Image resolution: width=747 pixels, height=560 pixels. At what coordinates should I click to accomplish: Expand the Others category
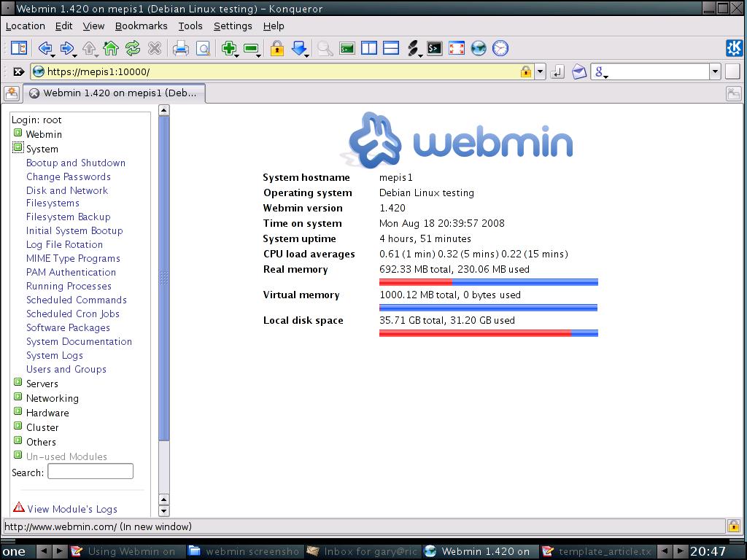pyautogui.click(x=18, y=440)
